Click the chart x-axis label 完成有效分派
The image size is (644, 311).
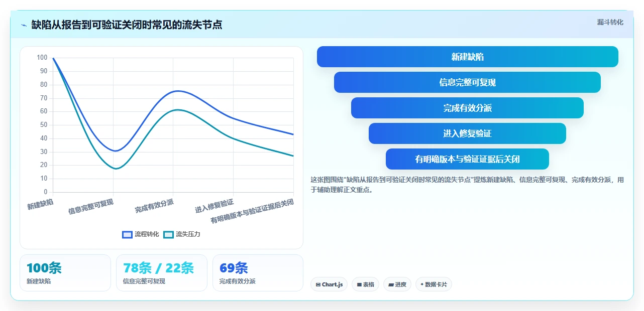pyautogui.click(x=154, y=206)
